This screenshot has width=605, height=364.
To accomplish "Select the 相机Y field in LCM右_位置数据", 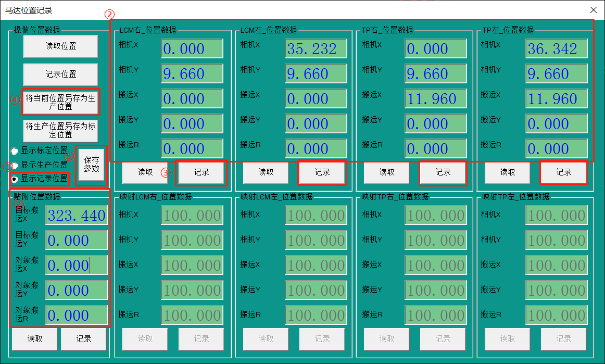I will pyautogui.click(x=192, y=74).
